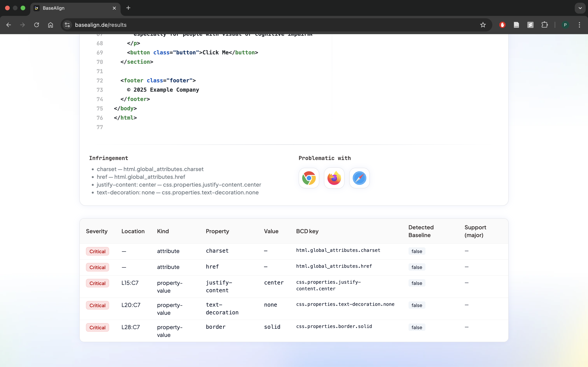Click the Safari browser icon

point(359,178)
